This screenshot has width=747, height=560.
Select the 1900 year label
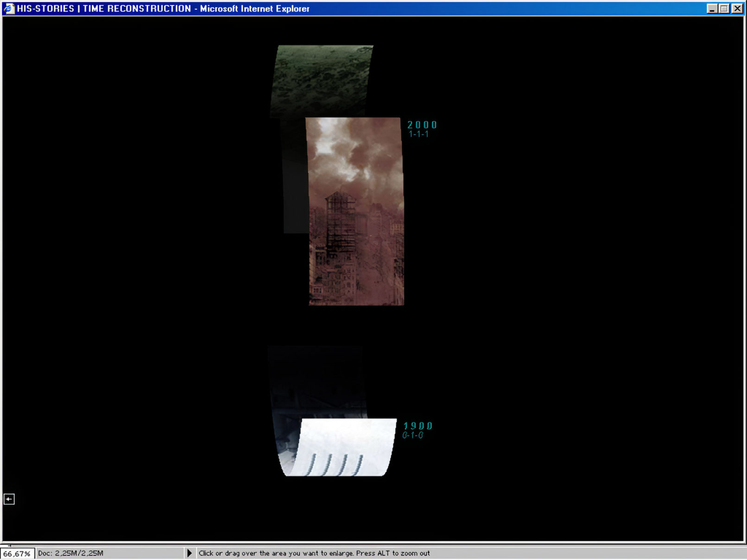[x=418, y=426]
